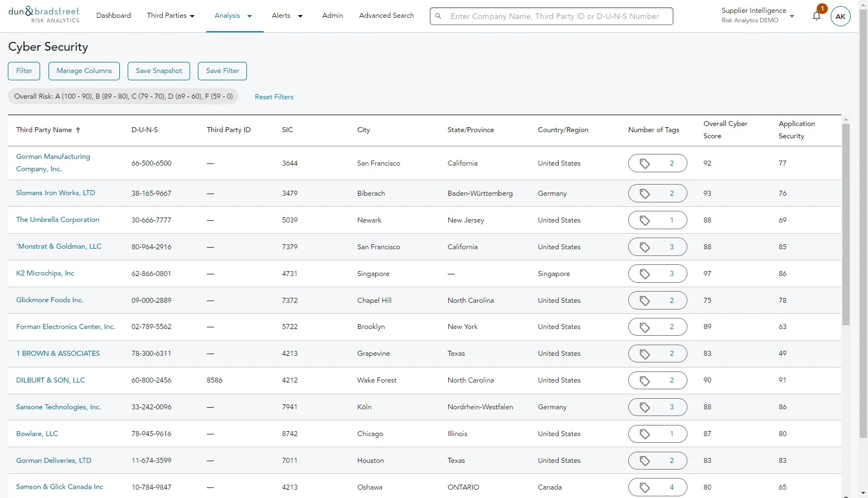Open tags for Samson & Glick Canada
The height and width of the screenshot is (498, 868).
pyautogui.click(x=657, y=487)
